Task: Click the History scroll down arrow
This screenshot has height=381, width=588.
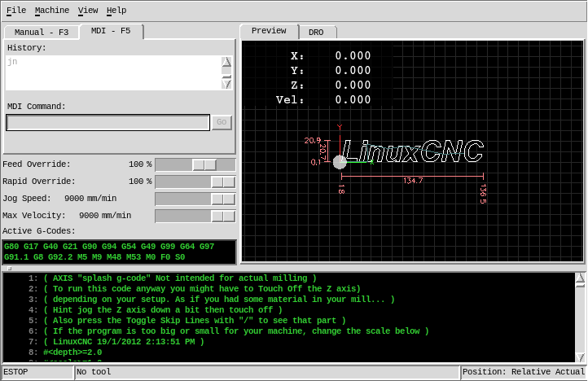Action: [226, 84]
